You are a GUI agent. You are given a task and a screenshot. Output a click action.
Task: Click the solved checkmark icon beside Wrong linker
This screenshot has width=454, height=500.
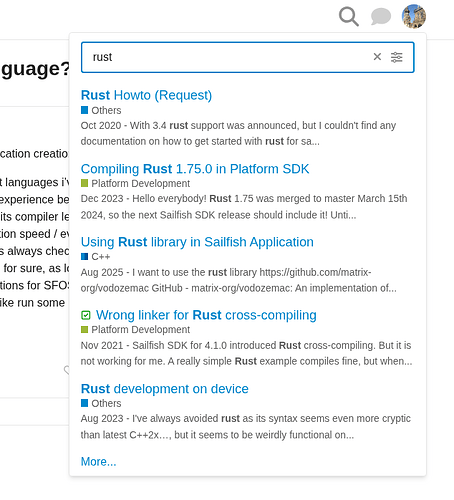click(x=86, y=315)
